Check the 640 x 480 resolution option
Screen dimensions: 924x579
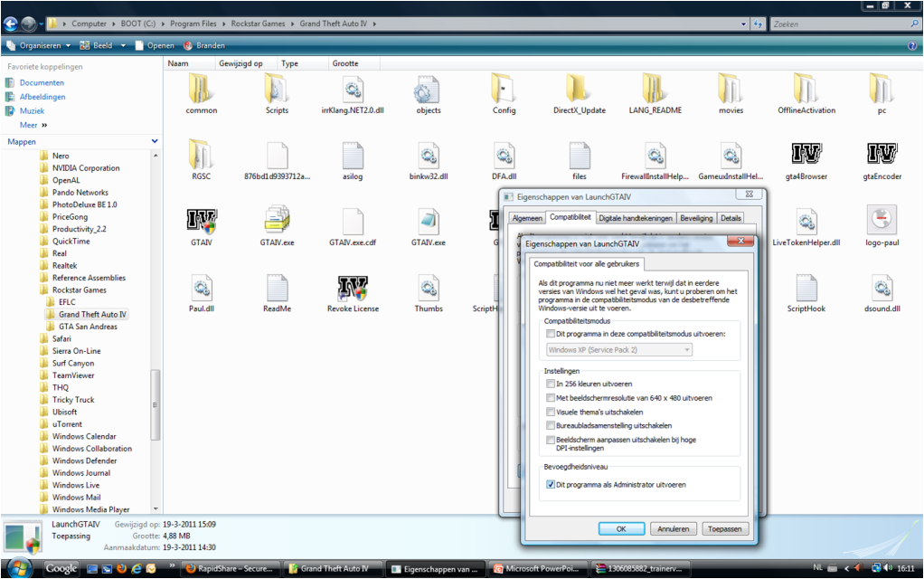(x=551, y=398)
